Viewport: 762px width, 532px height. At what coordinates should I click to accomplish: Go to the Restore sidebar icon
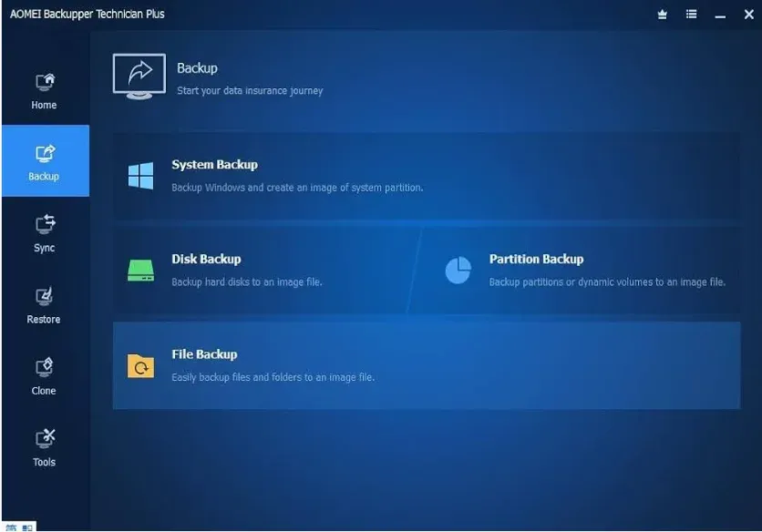[45, 296]
